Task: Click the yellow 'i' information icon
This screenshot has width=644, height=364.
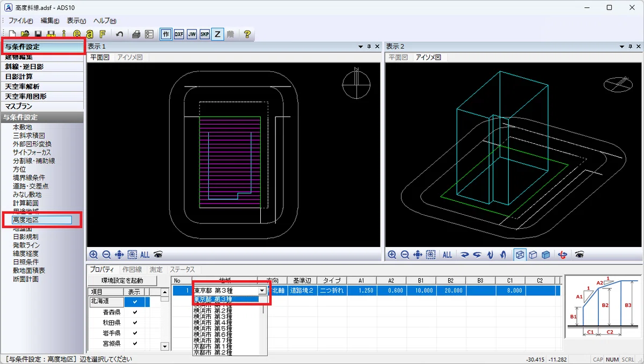Action: [x=64, y=34]
